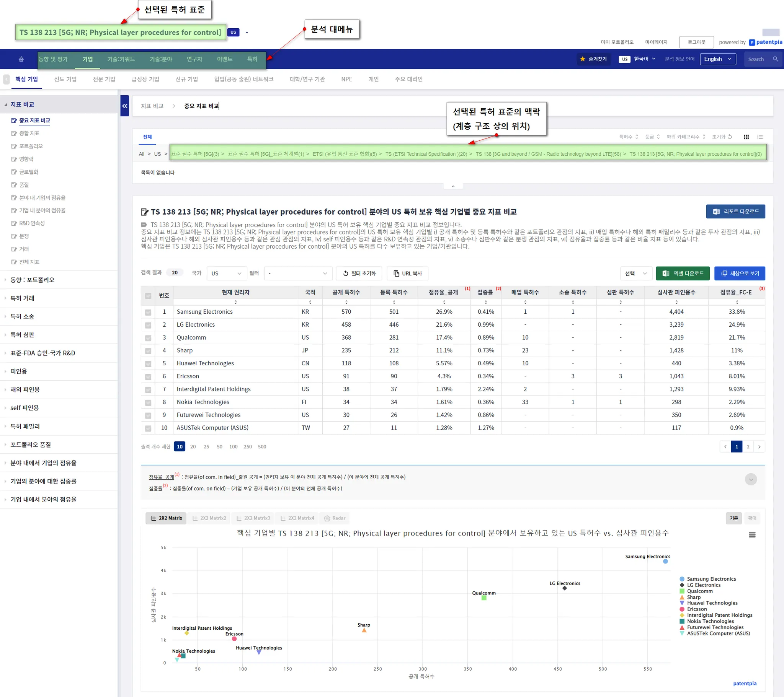Open the chart hamburger menu icon
Viewport: 784px width, 697px height.
coord(752,535)
